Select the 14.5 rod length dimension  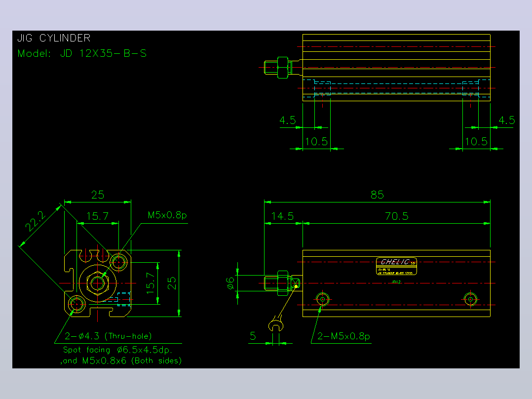(282, 216)
